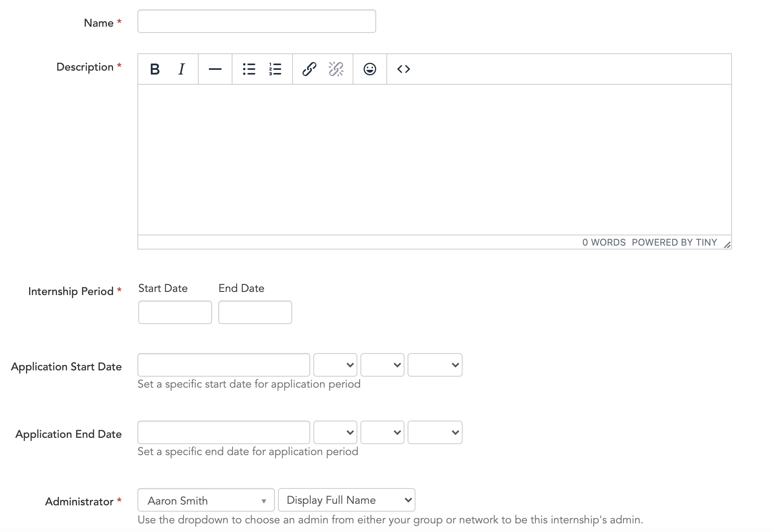Viewport: 772px width, 532px height.
Task: Click the 'Start Date' sub-label
Action: click(x=163, y=288)
